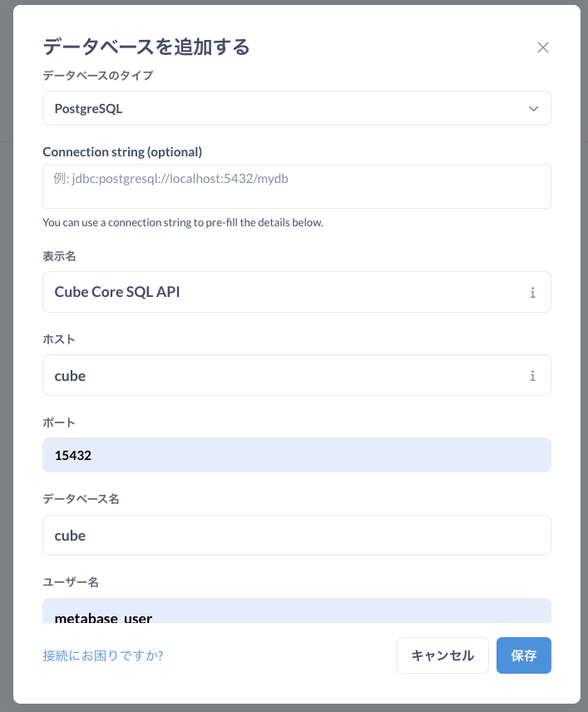The image size is (588, 712).
Task: Click the データベースのタイプ label
Action: (x=98, y=76)
